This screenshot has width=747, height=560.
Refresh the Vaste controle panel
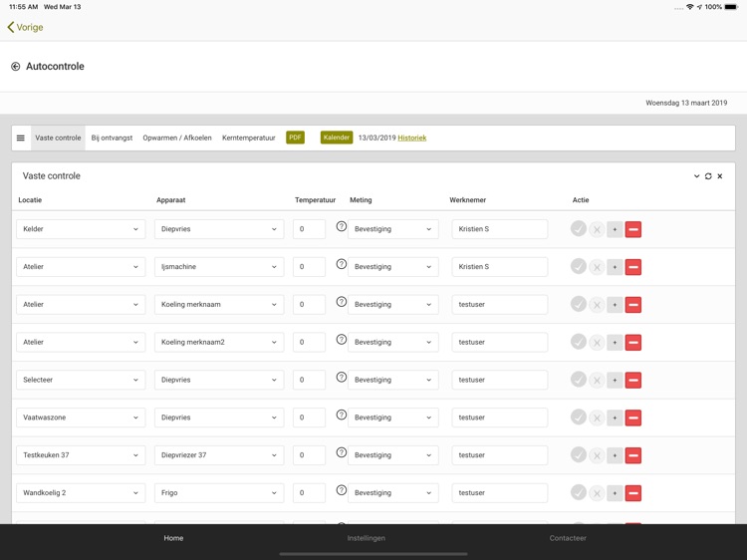708,175
